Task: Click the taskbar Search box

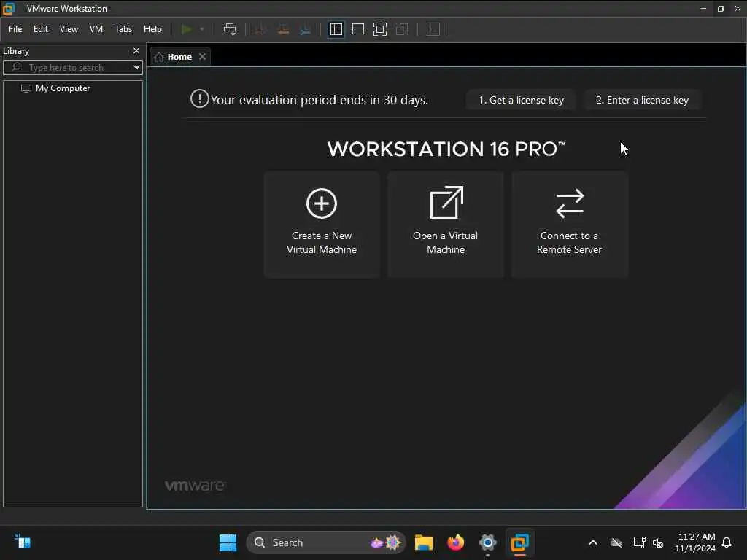Action: coord(325,542)
